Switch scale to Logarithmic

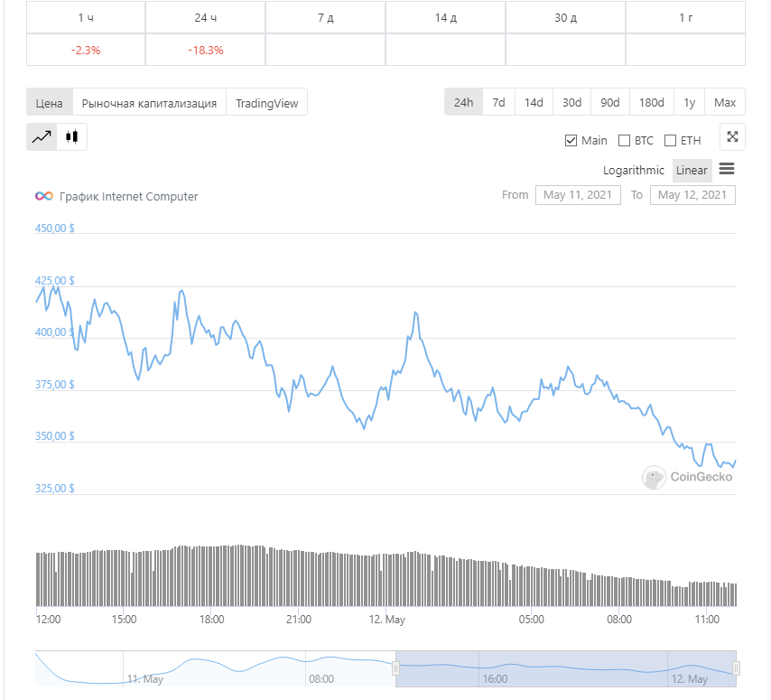click(634, 170)
